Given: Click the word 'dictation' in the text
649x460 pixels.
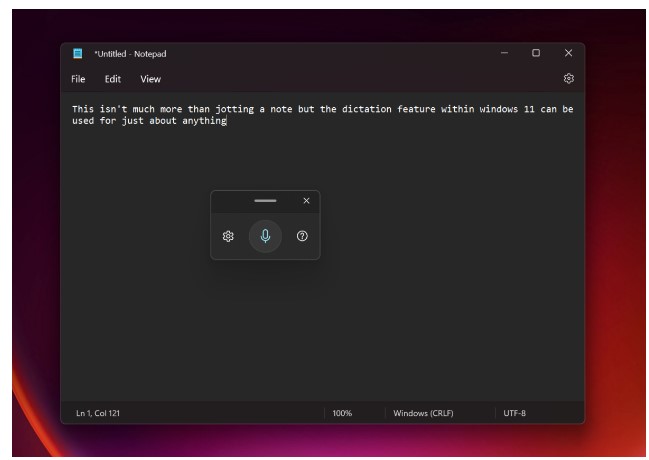Looking at the screenshot, I should pyautogui.click(x=366, y=109).
